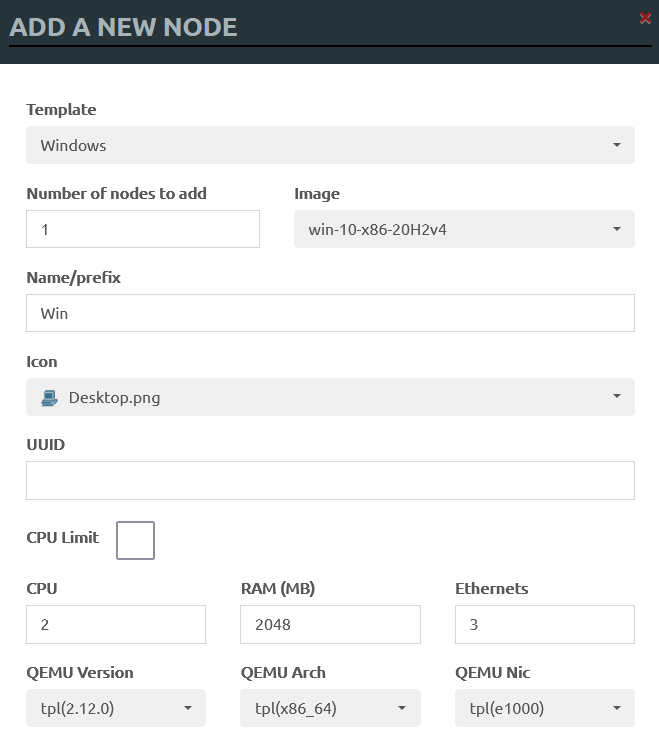The height and width of the screenshot is (740, 659).
Task: Click the Name/prefix field containing Win
Action: coord(330,313)
